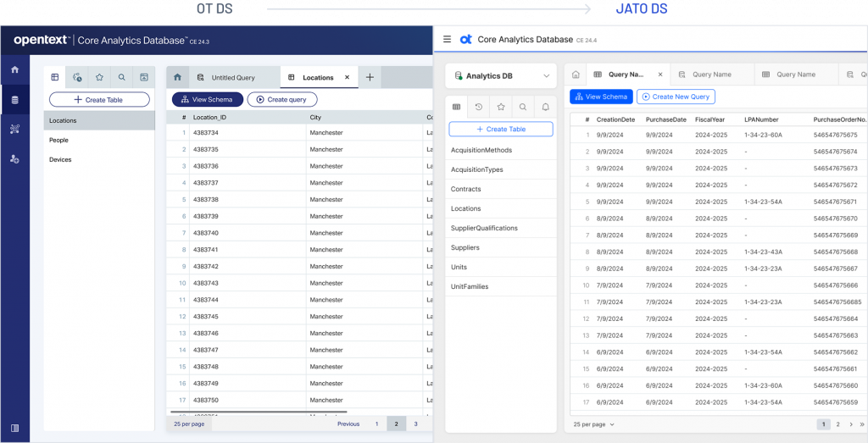Open the search icon tab in right panel
Image resolution: width=868 pixels, height=443 pixels.
tap(523, 108)
